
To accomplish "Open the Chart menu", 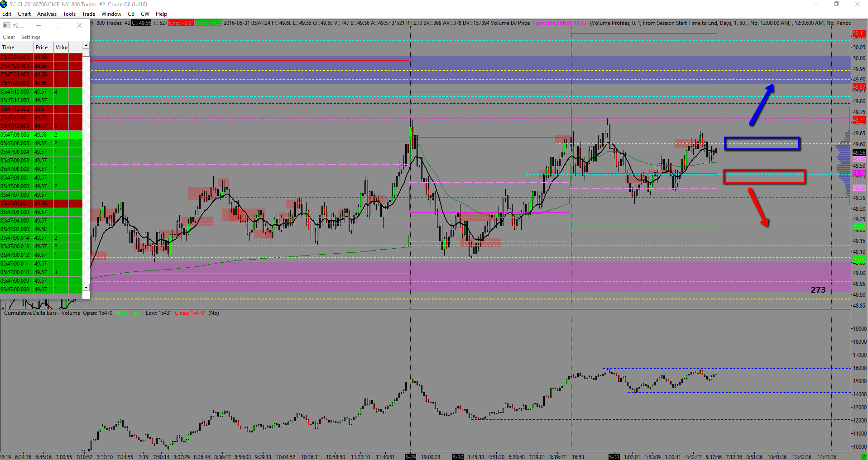I will [24, 14].
